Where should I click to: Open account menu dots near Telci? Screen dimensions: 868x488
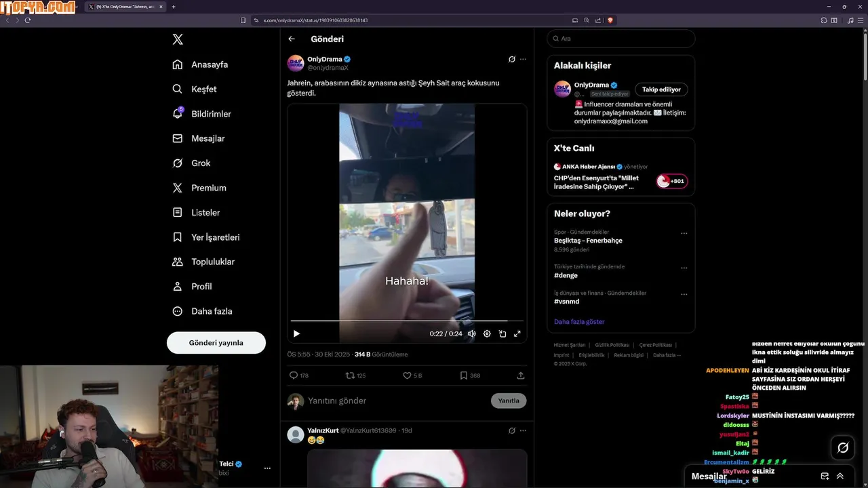(267, 468)
